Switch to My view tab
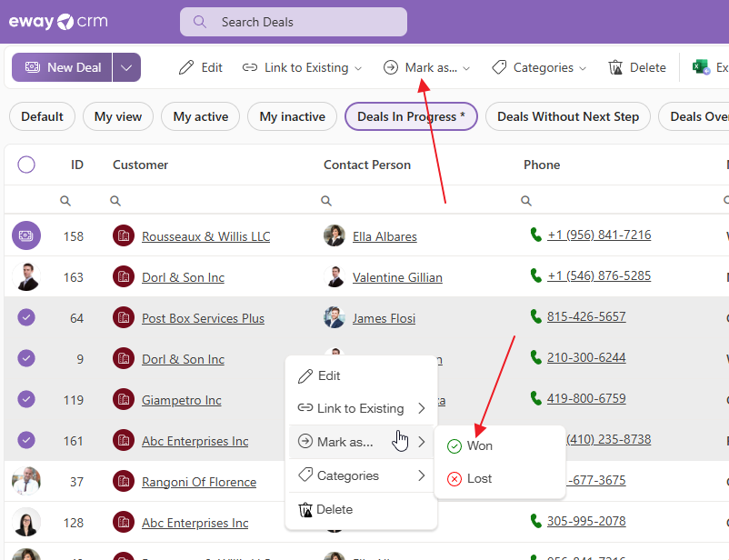Viewport: 729px width, 560px height. point(118,116)
